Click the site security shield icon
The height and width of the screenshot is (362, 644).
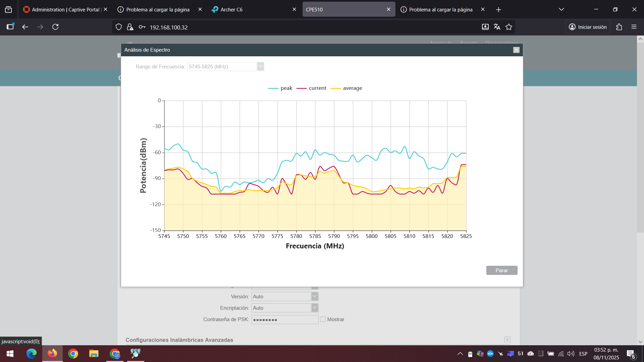(x=119, y=27)
